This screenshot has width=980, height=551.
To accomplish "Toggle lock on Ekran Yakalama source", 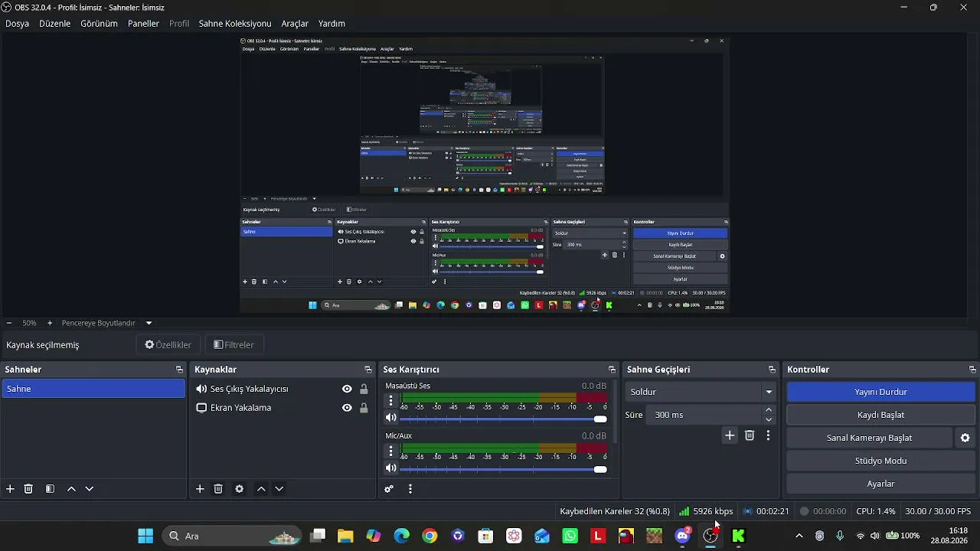I will click(364, 408).
